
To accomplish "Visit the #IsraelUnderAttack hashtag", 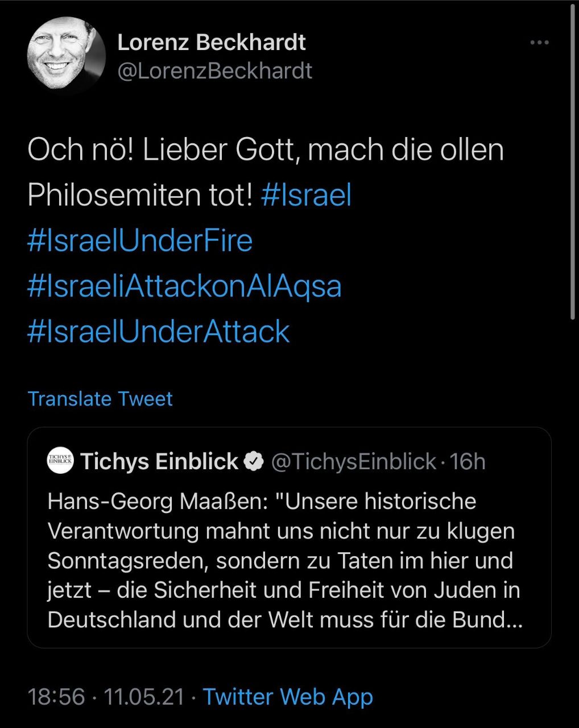I will pyautogui.click(x=159, y=332).
